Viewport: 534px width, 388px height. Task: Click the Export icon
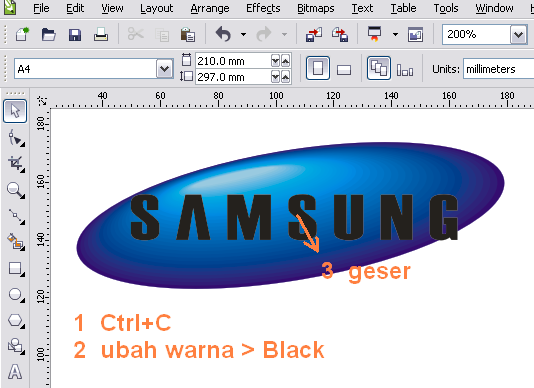coord(340,34)
